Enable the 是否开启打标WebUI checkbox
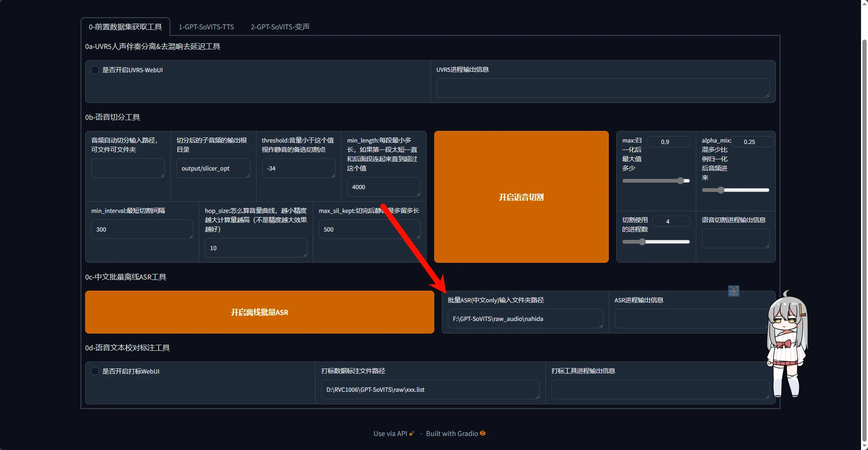 95,371
